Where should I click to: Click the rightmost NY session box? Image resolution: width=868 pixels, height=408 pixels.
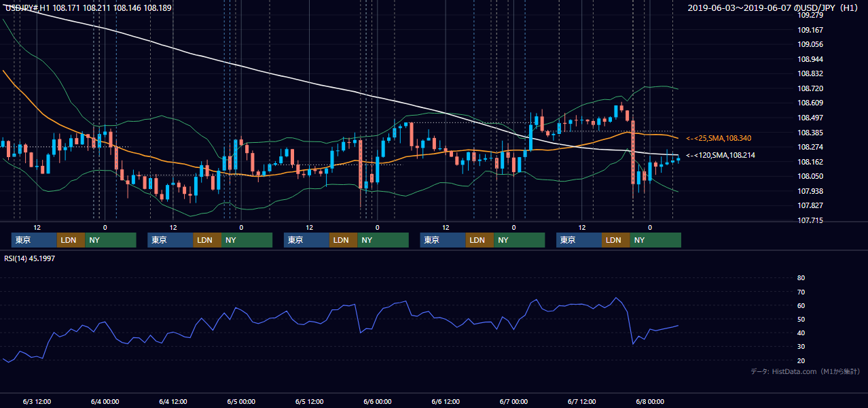tap(655, 240)
